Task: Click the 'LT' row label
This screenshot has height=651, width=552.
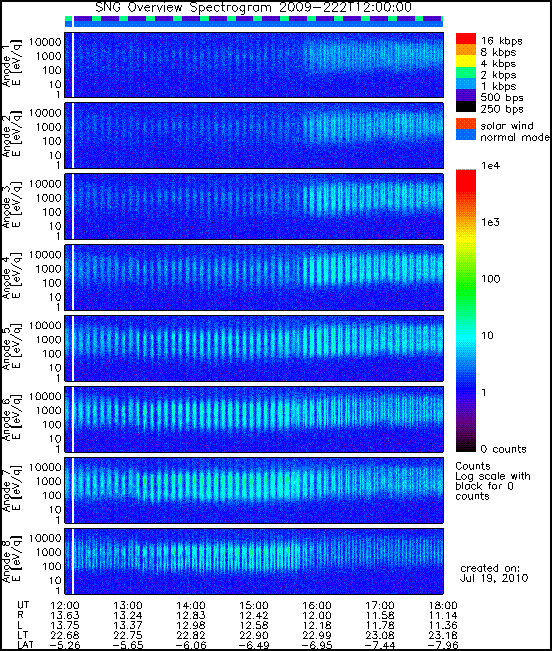Action: [23, 635]
